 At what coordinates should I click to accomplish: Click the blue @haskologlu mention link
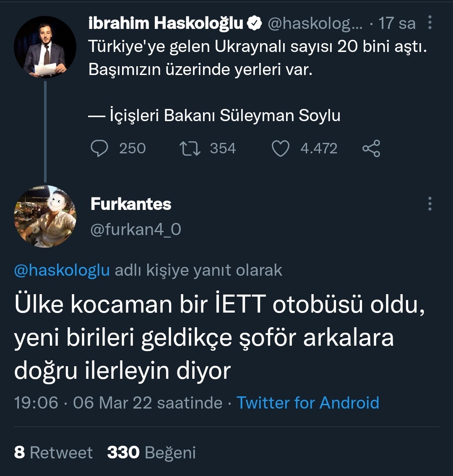click(x=62, y=270)
